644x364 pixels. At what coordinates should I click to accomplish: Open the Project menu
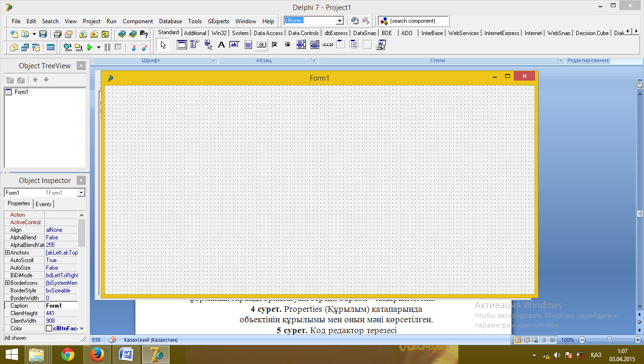click(x=91, y=21)
